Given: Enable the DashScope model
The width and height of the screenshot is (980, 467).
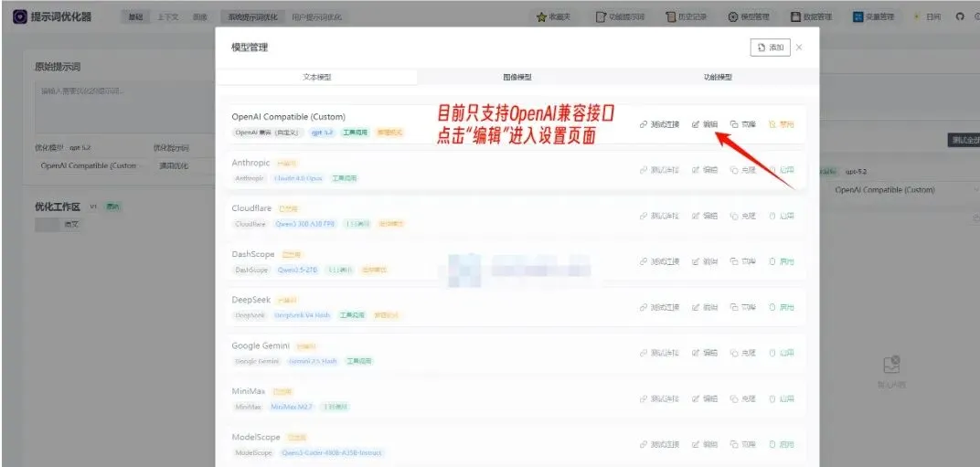Looking at the screenshot, I should tap(782, 261).
